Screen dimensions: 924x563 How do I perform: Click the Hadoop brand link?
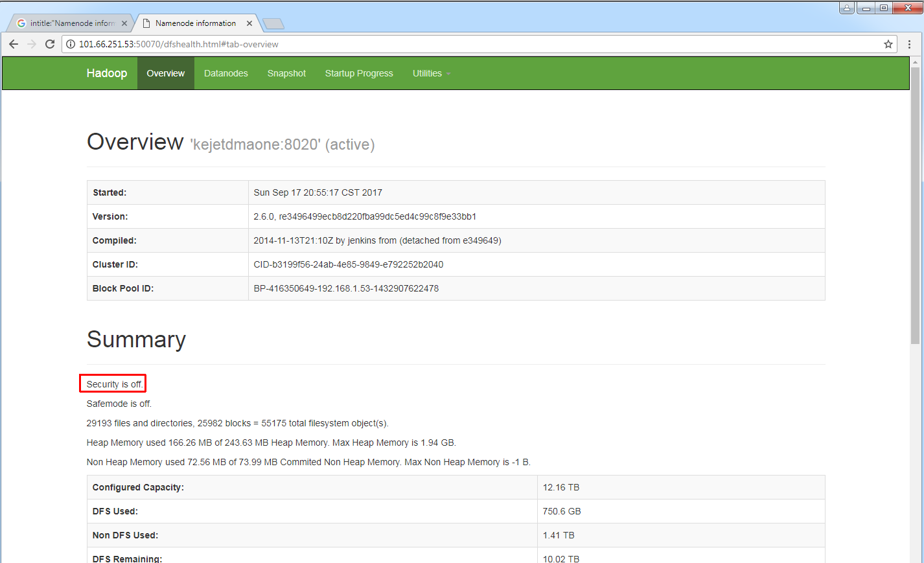click(x=107, y=73)
